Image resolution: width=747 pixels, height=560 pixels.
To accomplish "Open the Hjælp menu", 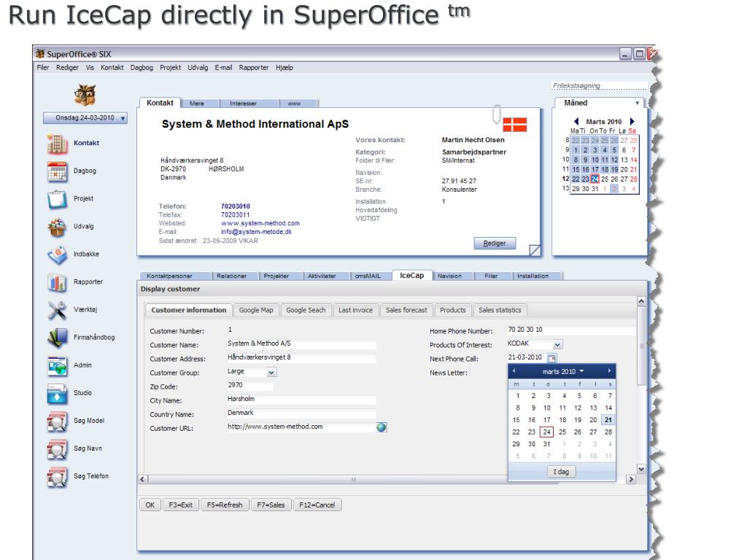I will click(285, 68).
